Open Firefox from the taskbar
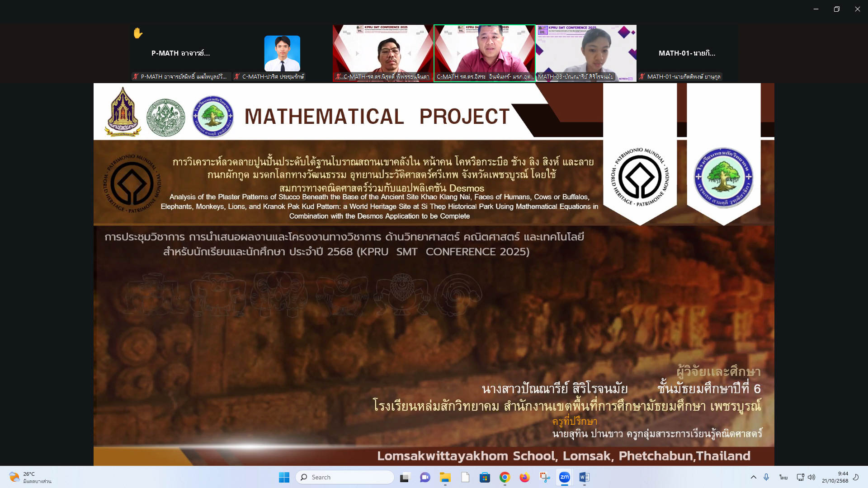 524,477
